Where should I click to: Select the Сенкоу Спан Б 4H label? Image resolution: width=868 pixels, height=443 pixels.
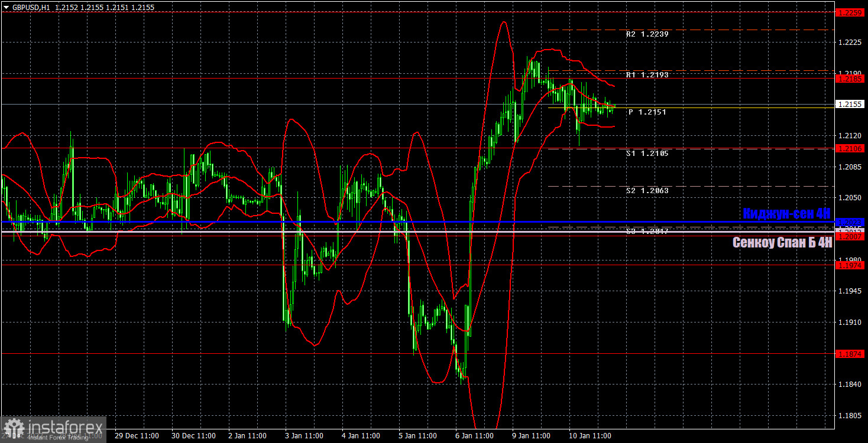pos(782,242)
